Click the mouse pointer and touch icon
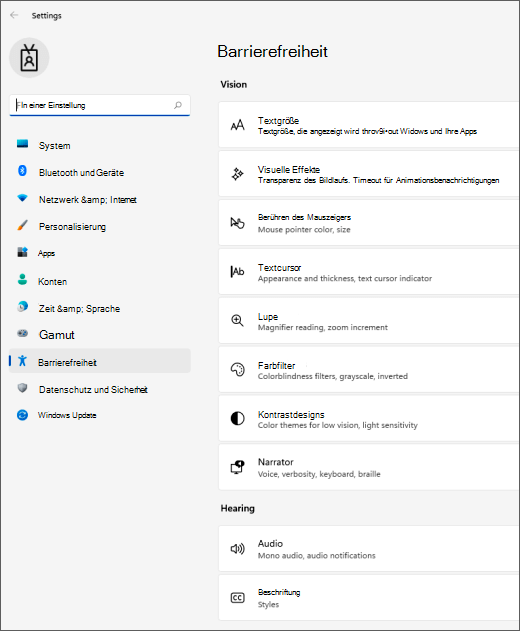This screenshot has width=520, height=631. (x=237, y=223)
